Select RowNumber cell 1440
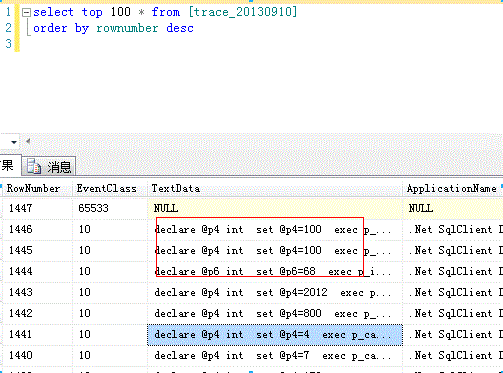The height and width of the screenshot is (373, 503). tap(37, 356)
